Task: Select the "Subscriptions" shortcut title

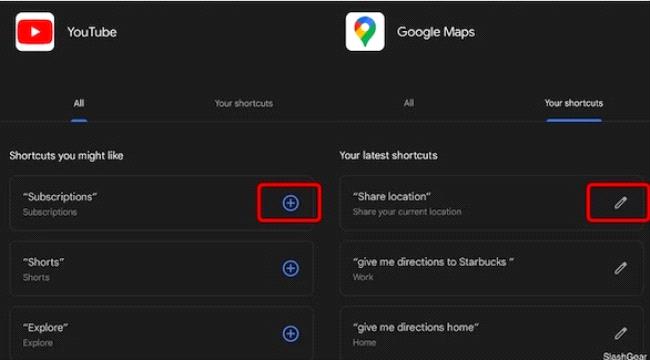Action: click(60, 197)
